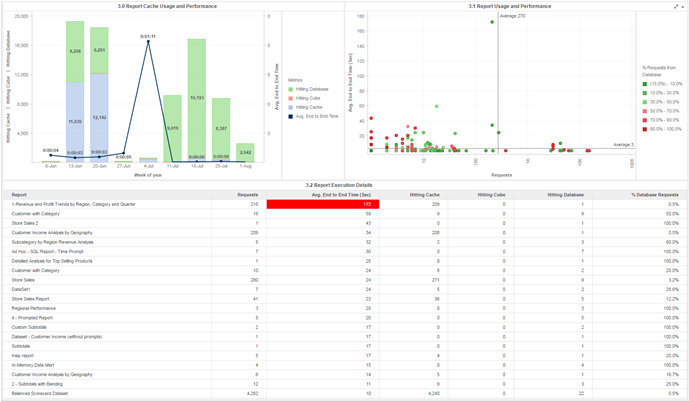Click the 13-Jun blue Hitting Cache bar segment
The height and width of the screenshot is (402, 689).
point(74,121)
